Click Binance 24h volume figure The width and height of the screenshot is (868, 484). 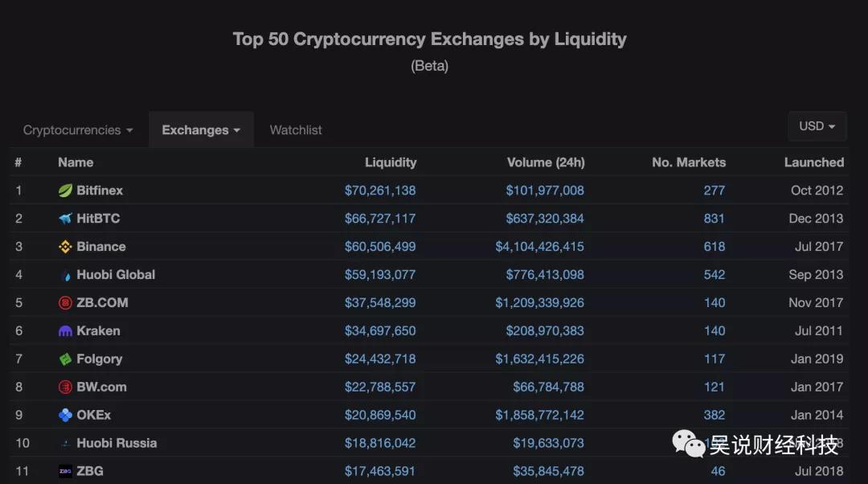[x=538, y=246]
